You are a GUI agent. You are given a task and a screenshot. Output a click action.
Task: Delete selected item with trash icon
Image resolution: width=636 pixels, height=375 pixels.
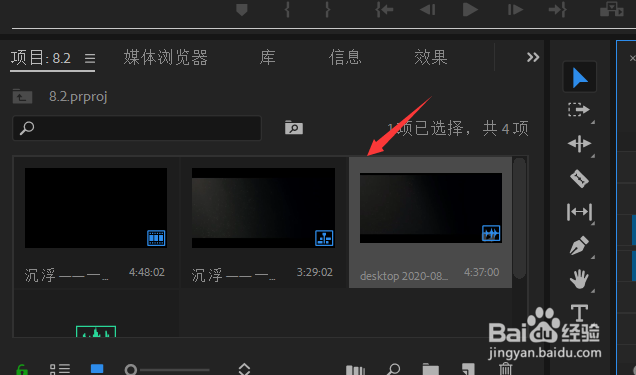click(505, 369)
